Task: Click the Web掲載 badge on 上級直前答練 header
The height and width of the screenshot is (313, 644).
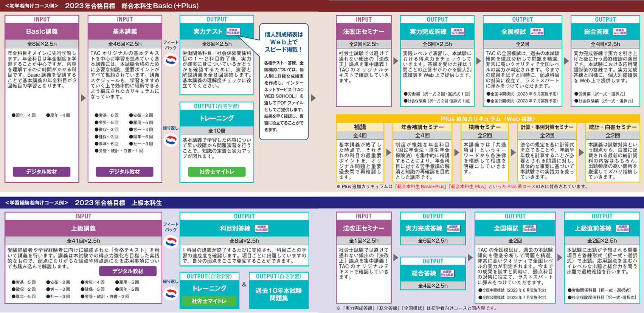Action: point(623,229)
